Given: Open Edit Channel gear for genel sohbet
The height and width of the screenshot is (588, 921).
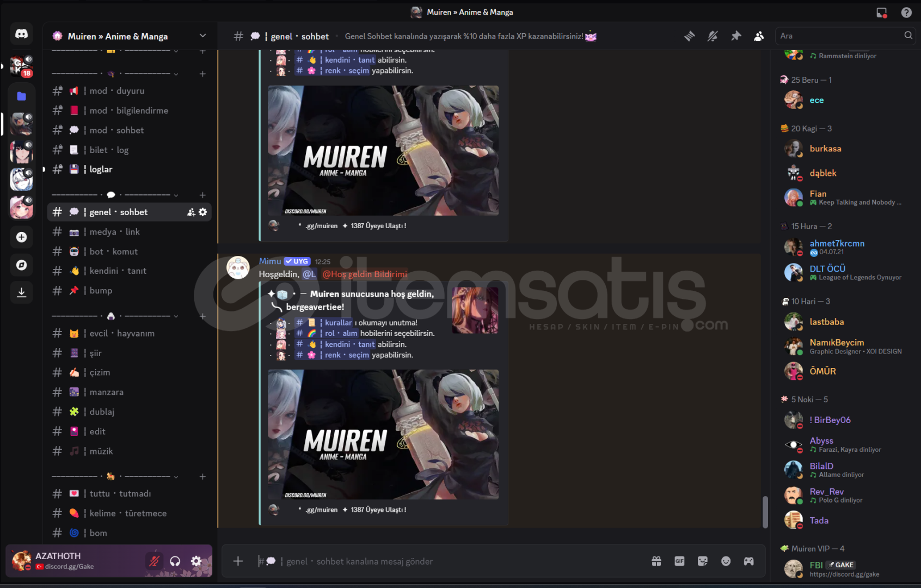Looking at the screenshot, I should [202, 212].
